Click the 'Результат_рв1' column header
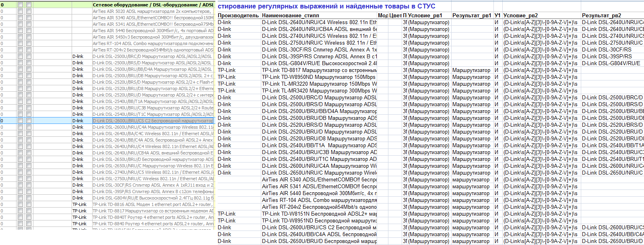The image size is (644, 245). (x=472, y=15)
